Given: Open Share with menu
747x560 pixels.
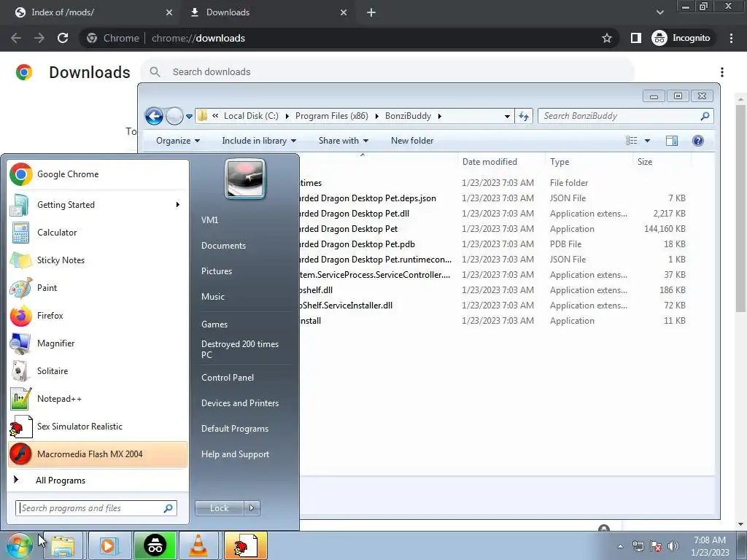Looking at the screenshot, I should [x=343, y=141].
